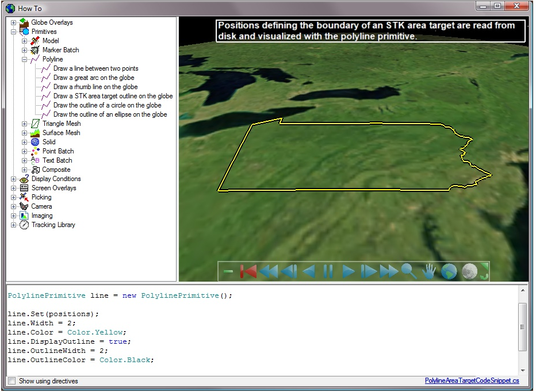Click the Text Batch AB icon

(35, 160)
